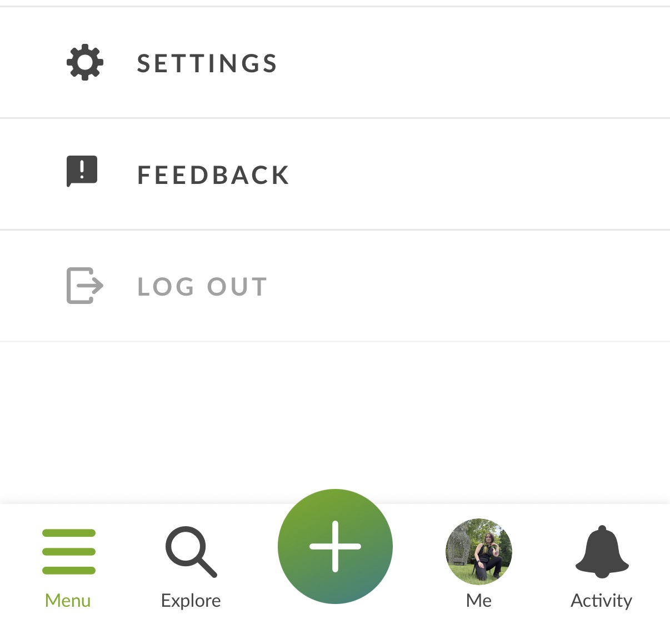The height and width of the screenshot is (644, 670).
Task: Choose the LOG OUT text label
Action: pos(202,287)
